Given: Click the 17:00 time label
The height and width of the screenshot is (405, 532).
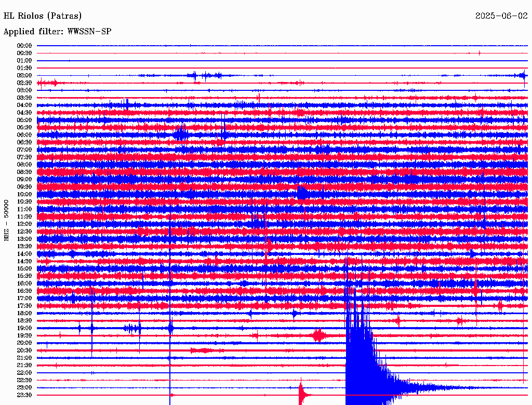Looking at the screenshot, I should coord(24,298).
